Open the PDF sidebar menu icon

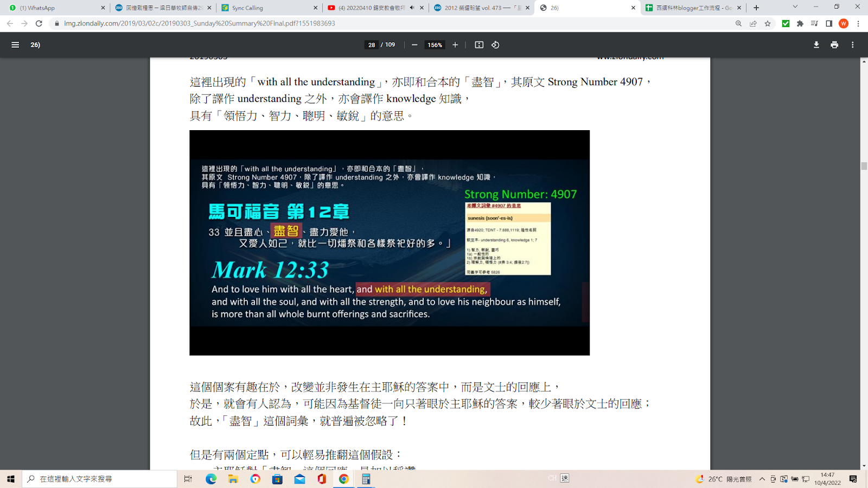coord(15,45)
